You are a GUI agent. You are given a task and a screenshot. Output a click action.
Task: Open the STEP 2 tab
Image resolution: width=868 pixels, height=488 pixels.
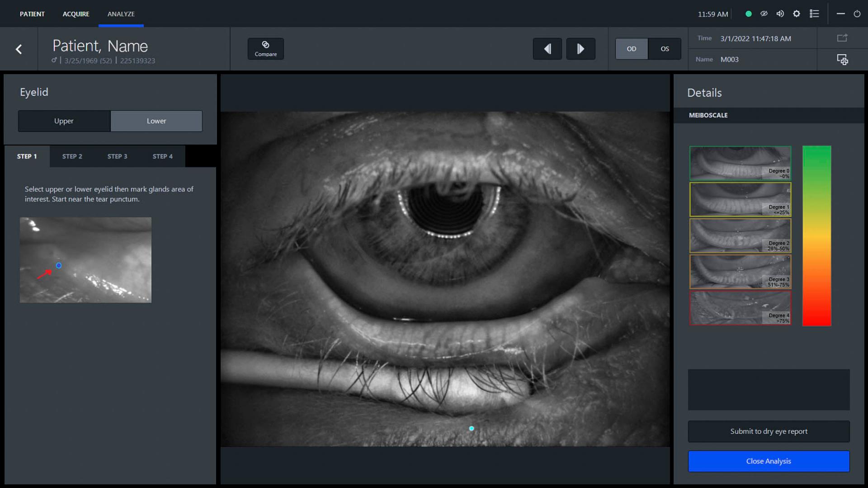(x=72, y=156)
